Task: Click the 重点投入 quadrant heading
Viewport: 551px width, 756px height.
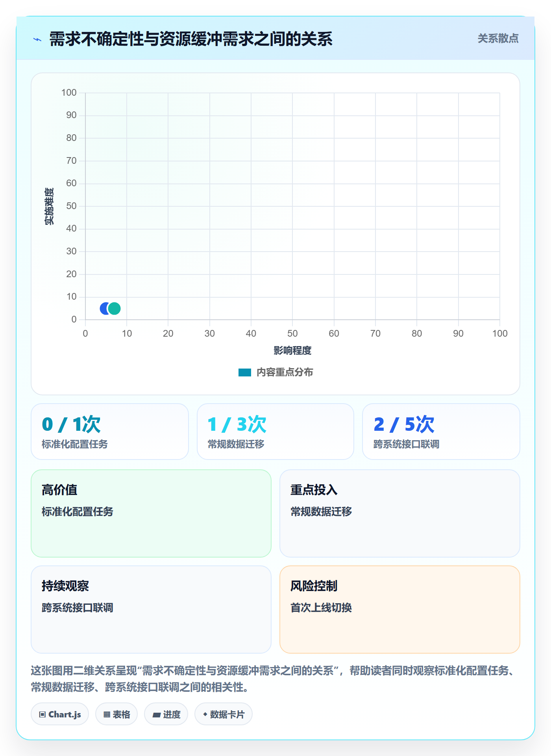Action: coord(314,490)
